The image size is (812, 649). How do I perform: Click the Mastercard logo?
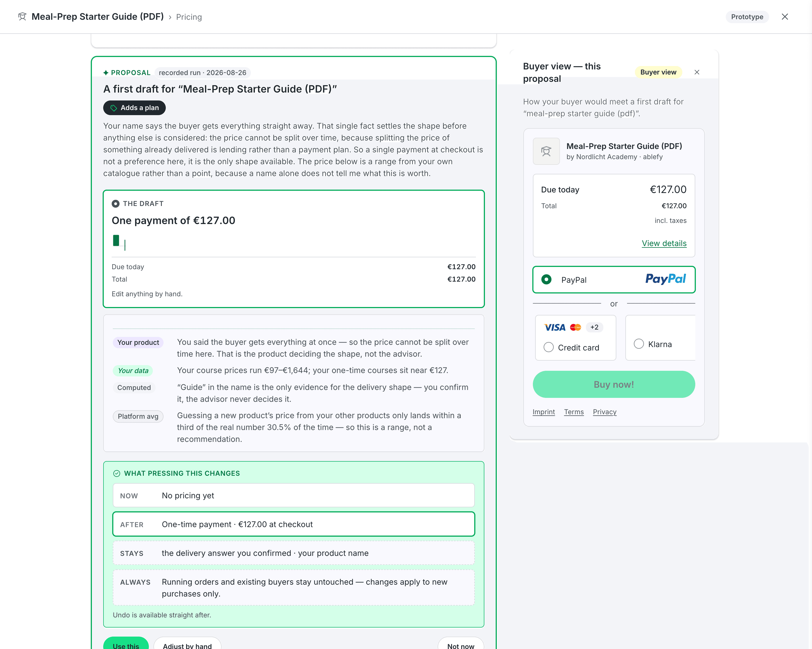575,327
